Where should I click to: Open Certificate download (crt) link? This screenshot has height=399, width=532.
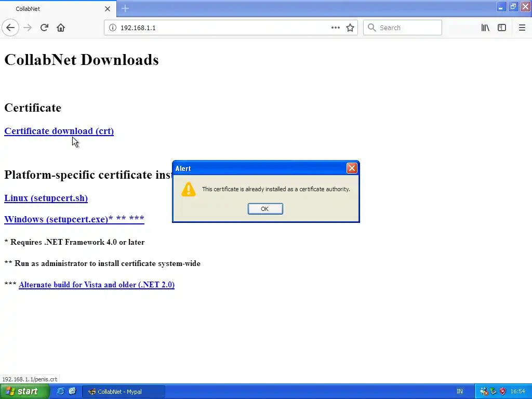(x=59, y=131)
